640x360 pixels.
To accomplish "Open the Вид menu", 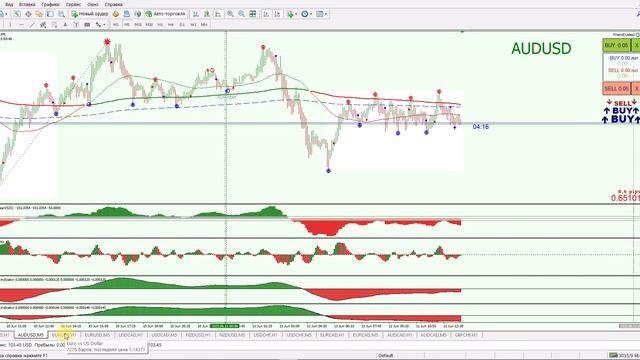I will click(x=9, y=4).
